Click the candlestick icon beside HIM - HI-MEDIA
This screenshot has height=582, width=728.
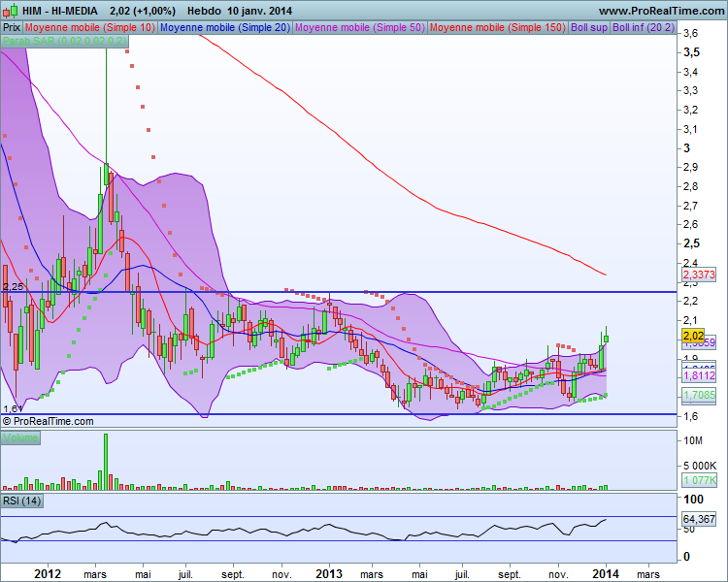tap(11, 11)
